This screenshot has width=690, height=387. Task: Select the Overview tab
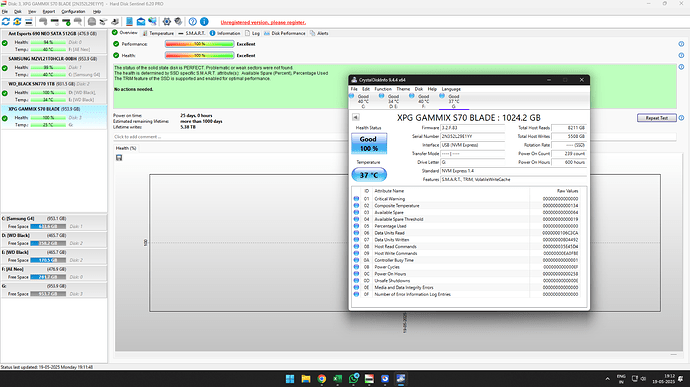coord(125,33)
